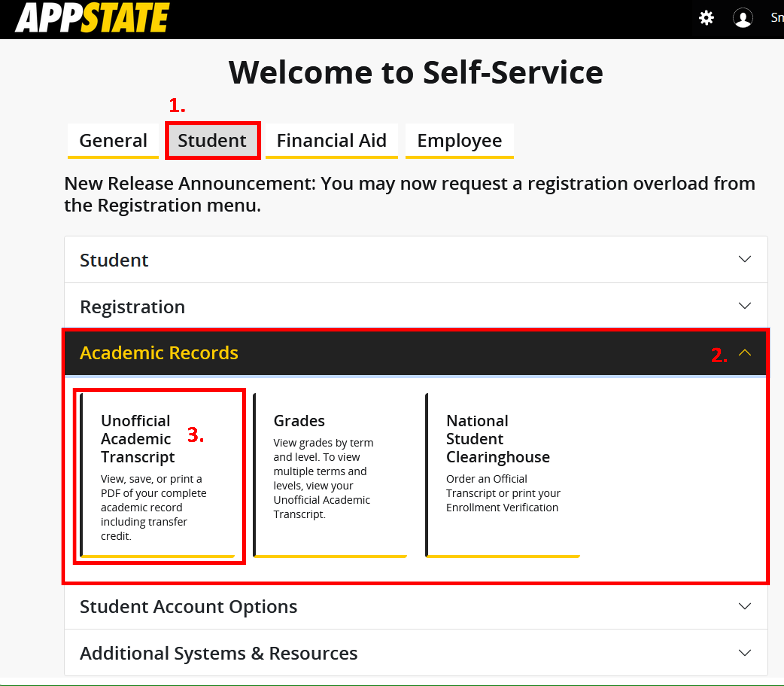This screenshot has width=784, height=686.
Task: Click the Grades card description text
Action: [x=323, y=478]
